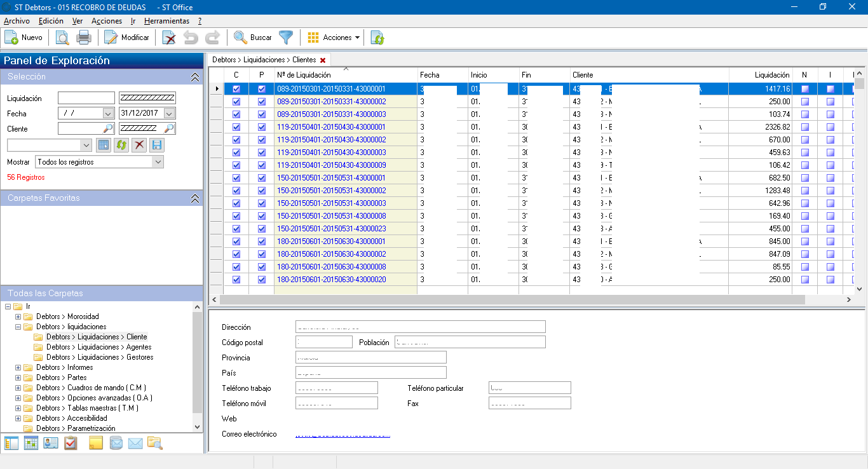Screen dimensions: 868x469
Task: Click clipboard checkmark tasks icon
Action: click(x=71, y=443)
